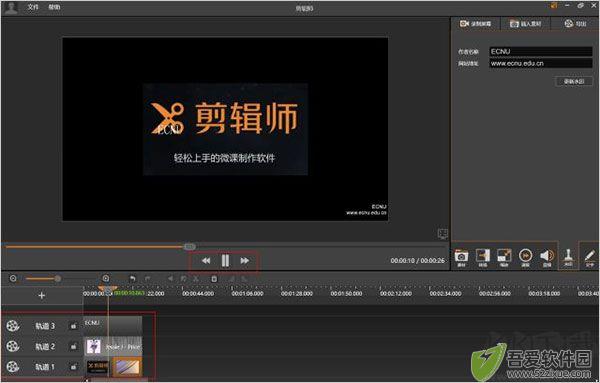Click the website field www.ecnu.edu.cn
The image size is (600, 383).
click(541, 64)
